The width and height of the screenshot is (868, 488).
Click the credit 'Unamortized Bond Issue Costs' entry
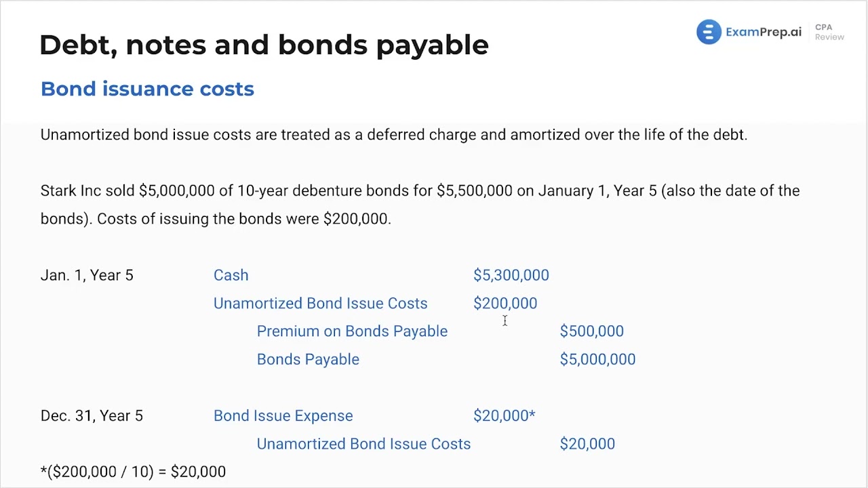(363, 444)
